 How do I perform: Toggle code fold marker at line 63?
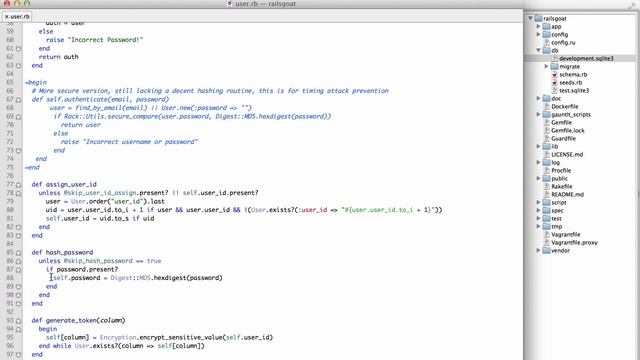click(x=19, y=65)
